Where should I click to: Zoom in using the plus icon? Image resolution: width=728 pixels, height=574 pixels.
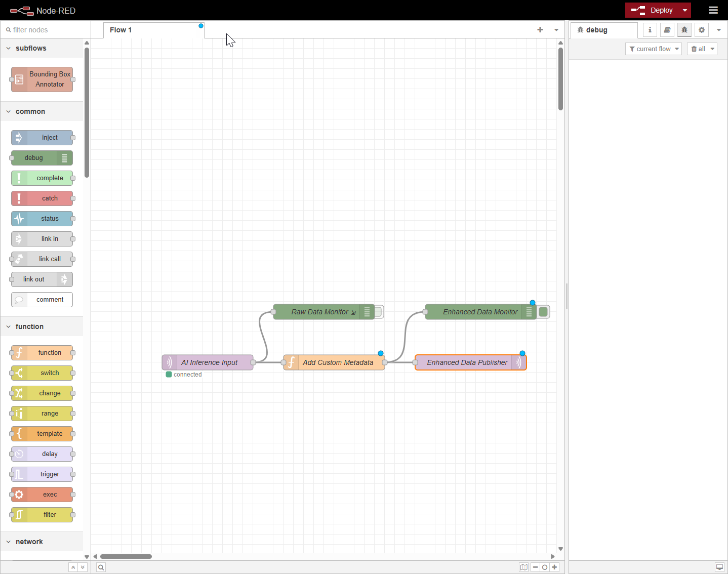click(554, 567)
